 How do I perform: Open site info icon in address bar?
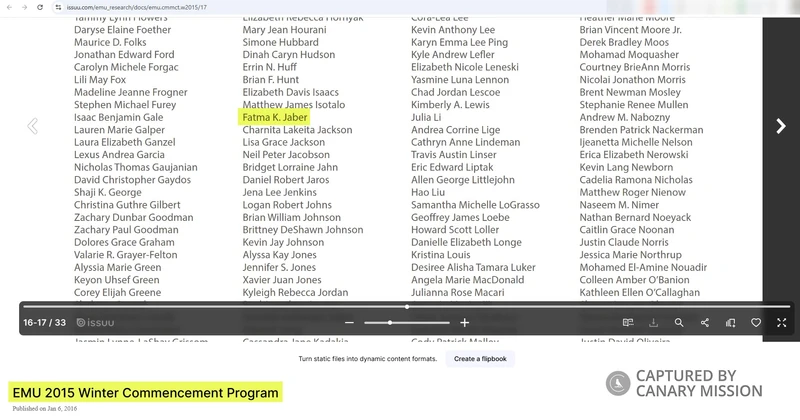[x=58, y=7]
